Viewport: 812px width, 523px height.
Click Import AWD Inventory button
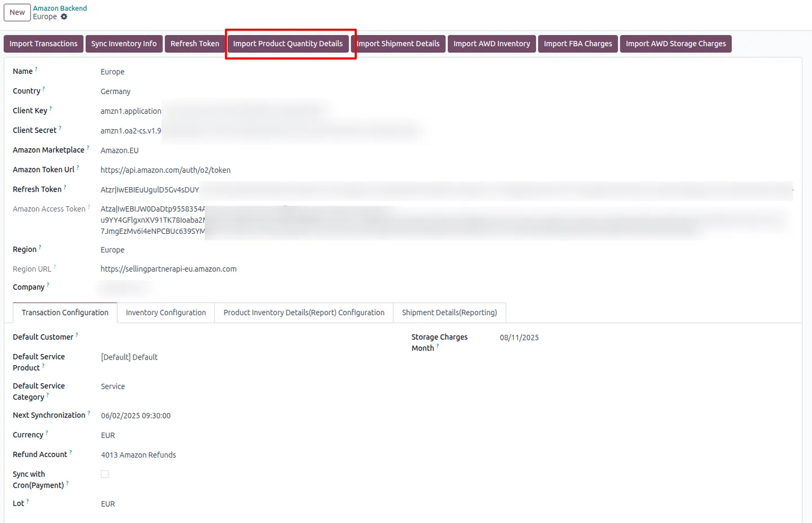click(x=492, y=44)
